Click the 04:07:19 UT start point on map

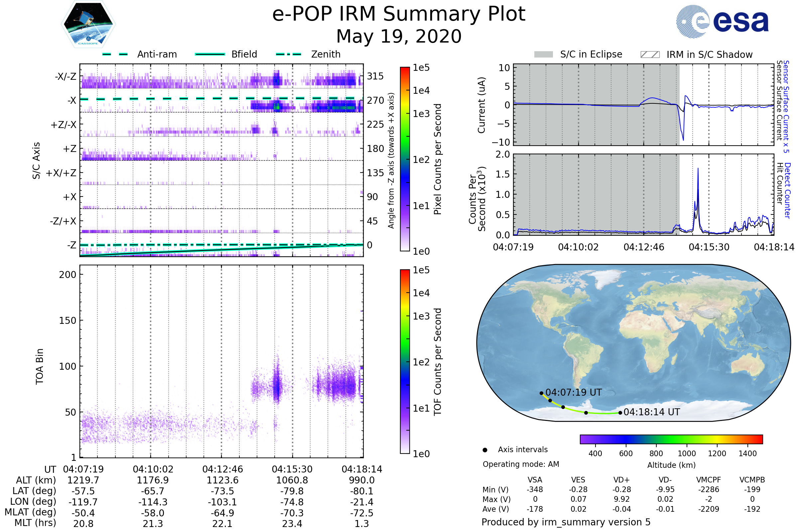pyautogui.click(x=542, y=393)
